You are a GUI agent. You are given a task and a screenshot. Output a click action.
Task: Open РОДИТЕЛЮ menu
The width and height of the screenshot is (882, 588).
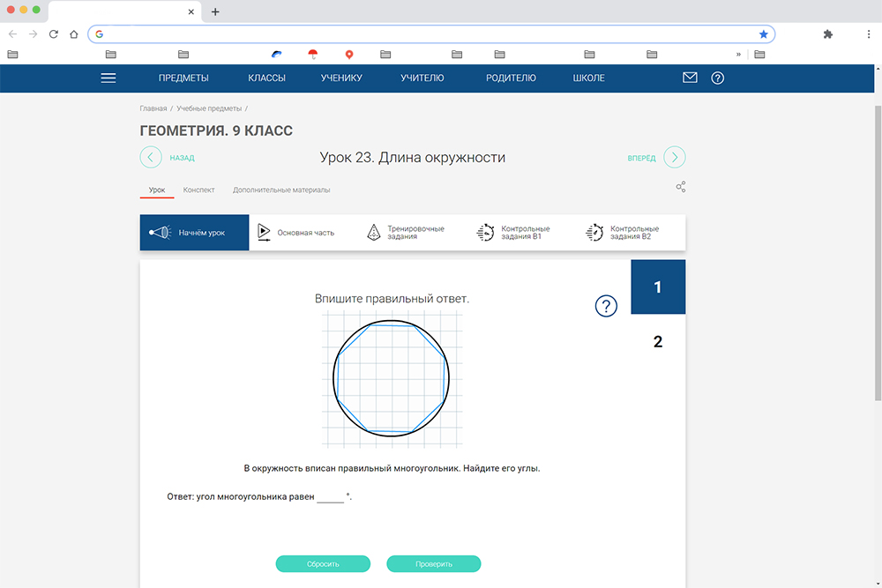click(x=511, y=78)
